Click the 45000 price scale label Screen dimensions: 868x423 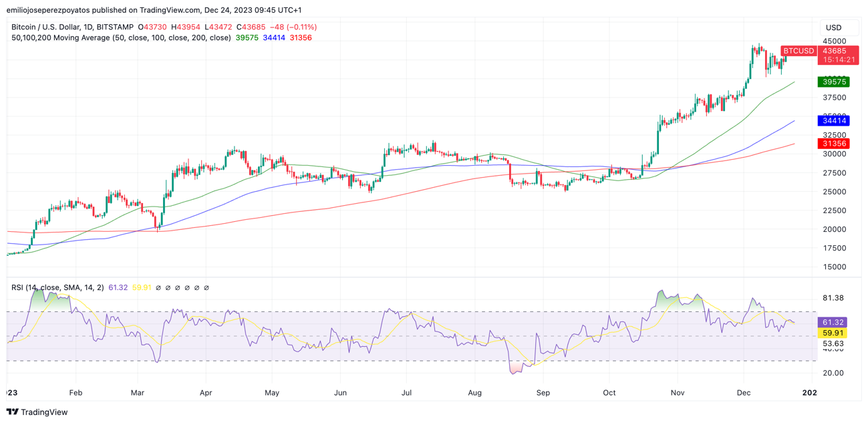click(833, 41)
